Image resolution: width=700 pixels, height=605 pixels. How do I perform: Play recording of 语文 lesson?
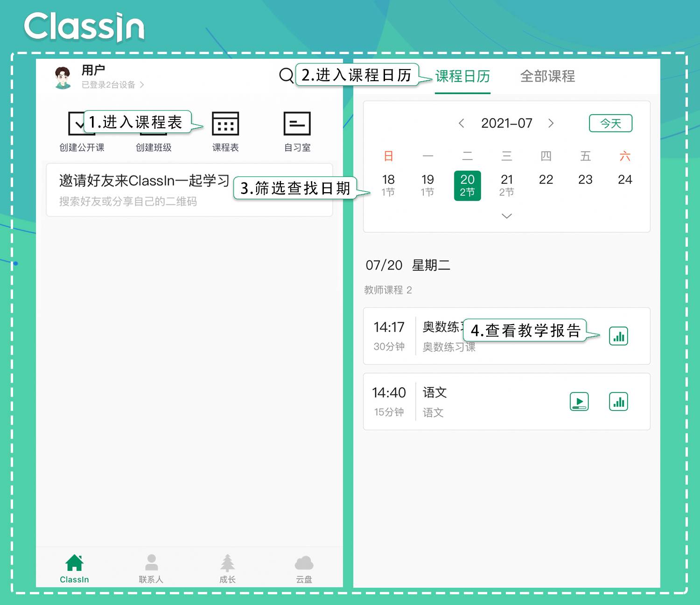(x=579, y=402)
